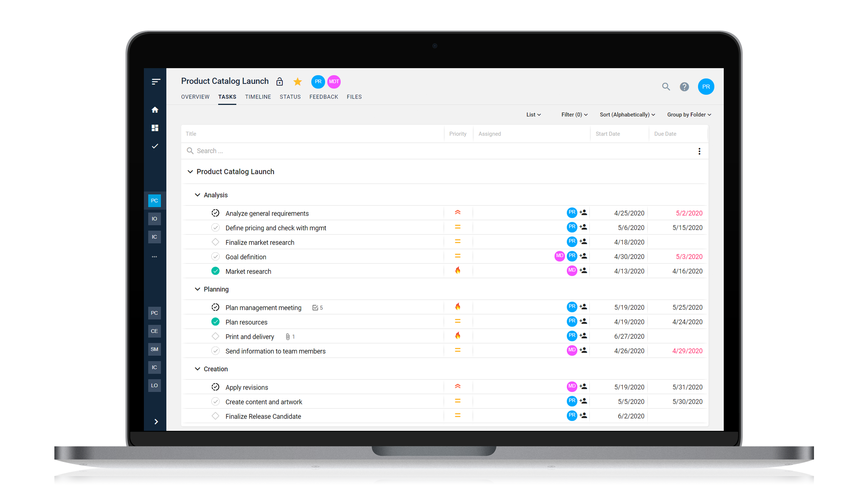This screenshot has width=868, height=499.
Task: Go to Home in the sidebar
Action: click(155, 109)
